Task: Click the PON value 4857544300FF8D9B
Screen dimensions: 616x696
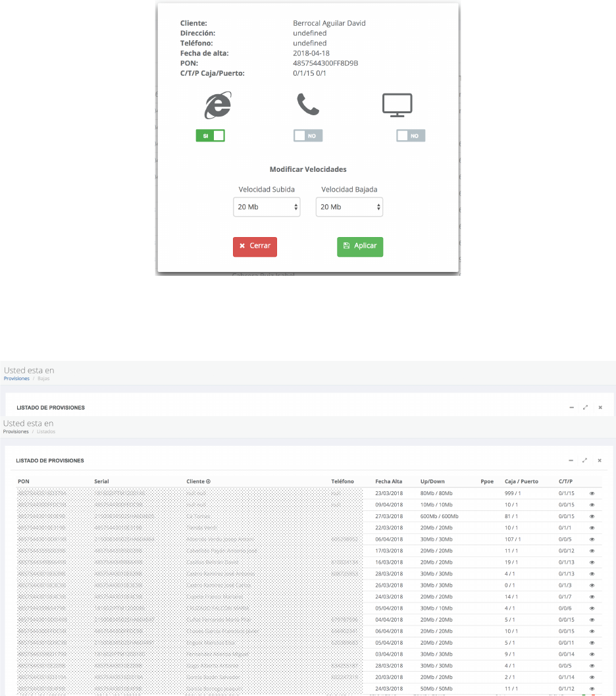Action: click(326, 63)
